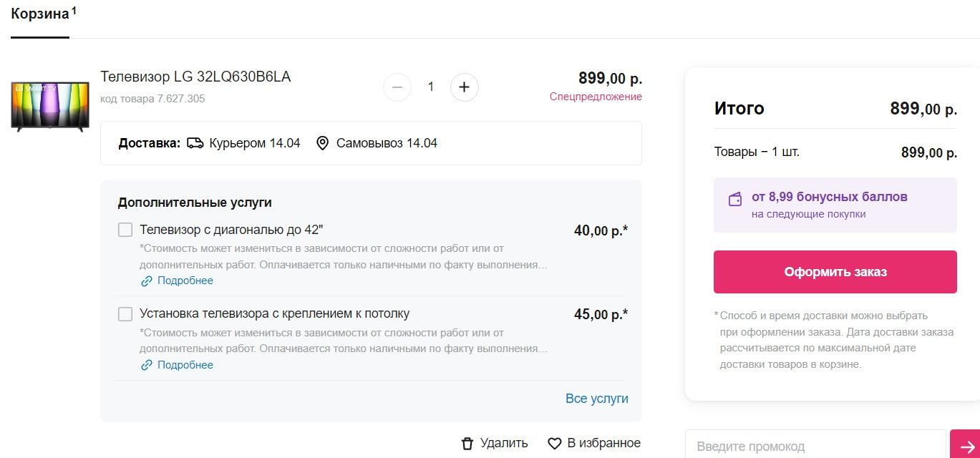980x458 pixels.
Task: Show all services via 'Все услуги'
Action: click(596, 399)
